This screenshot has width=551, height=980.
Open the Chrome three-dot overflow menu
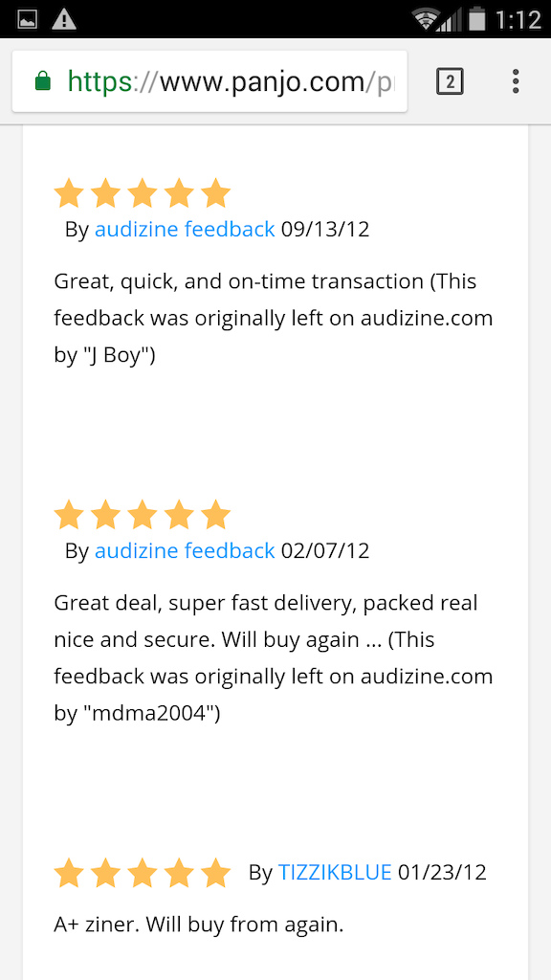tap(515, 82)
